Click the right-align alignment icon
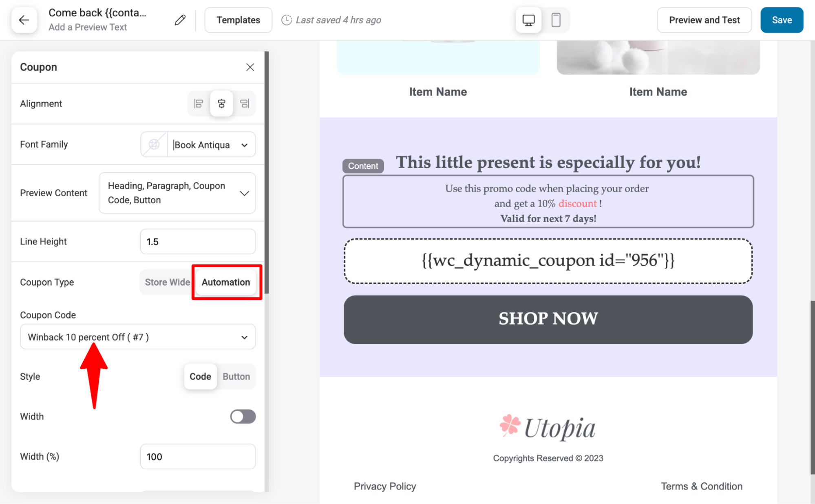Viewport: 815px width, 504px height. click(x=244, y=103)
